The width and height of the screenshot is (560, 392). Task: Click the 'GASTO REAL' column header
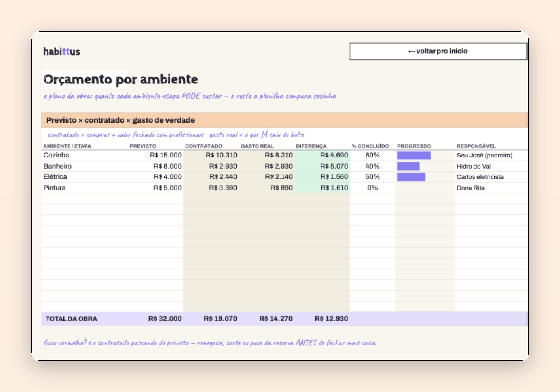pyautogui.click(x=257, y=146)
